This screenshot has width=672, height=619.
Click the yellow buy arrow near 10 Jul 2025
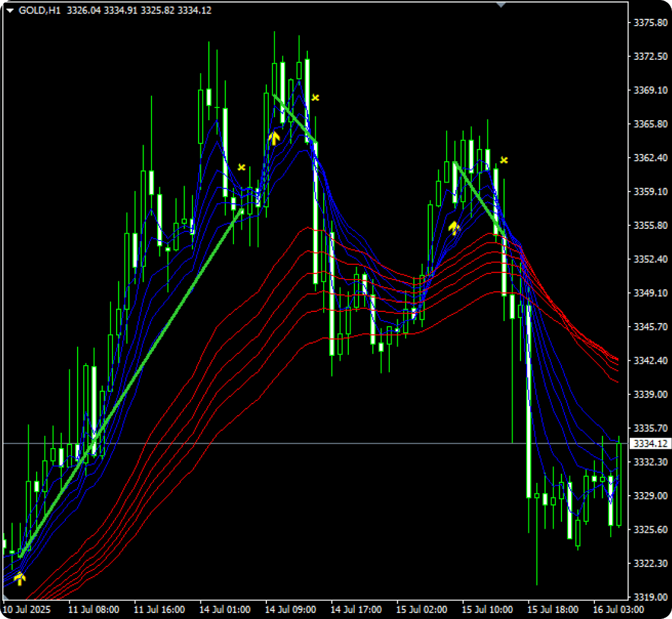click(x=20, y=578)
